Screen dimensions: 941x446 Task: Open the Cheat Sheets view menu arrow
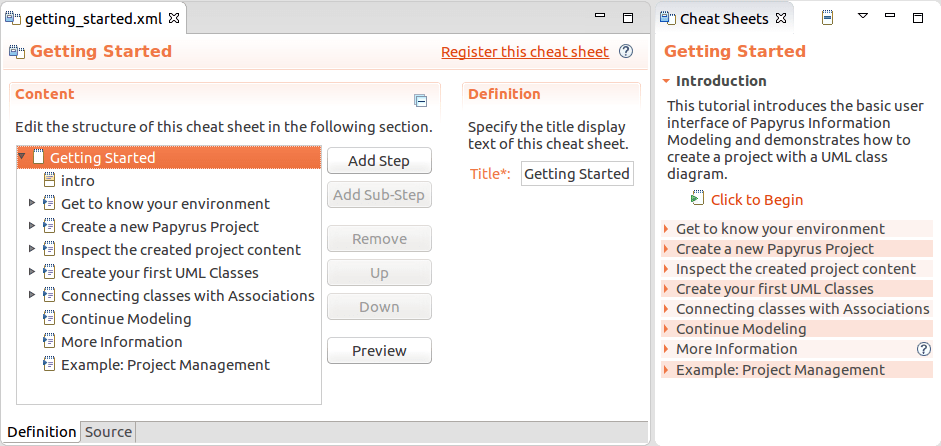(x=863, y=17)
